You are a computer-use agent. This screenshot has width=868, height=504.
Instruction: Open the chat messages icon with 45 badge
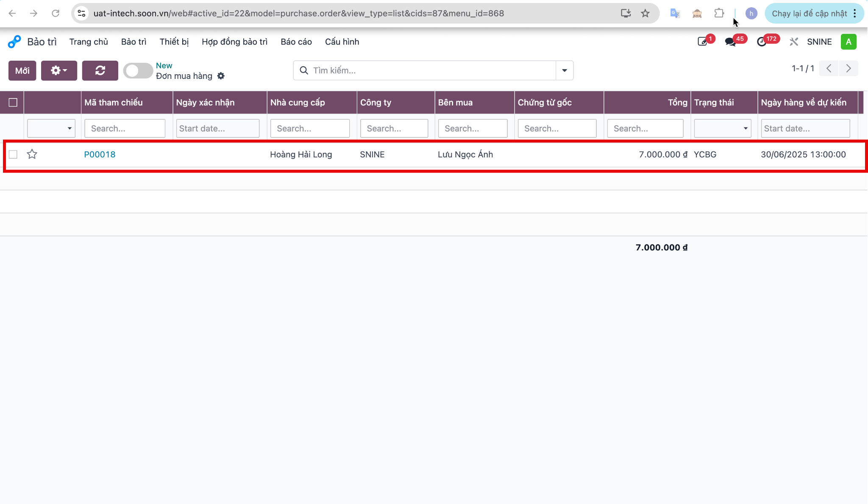click(730, 42)
